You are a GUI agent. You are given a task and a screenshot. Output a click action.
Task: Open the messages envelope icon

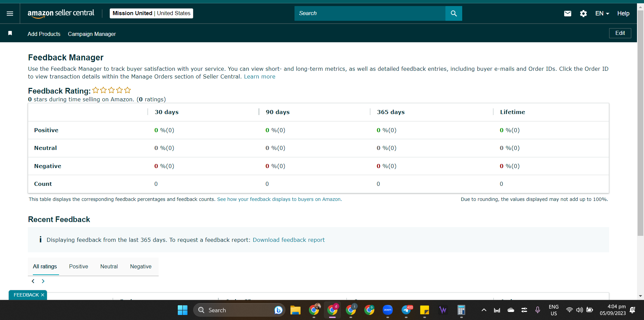[x=568, y=13]
